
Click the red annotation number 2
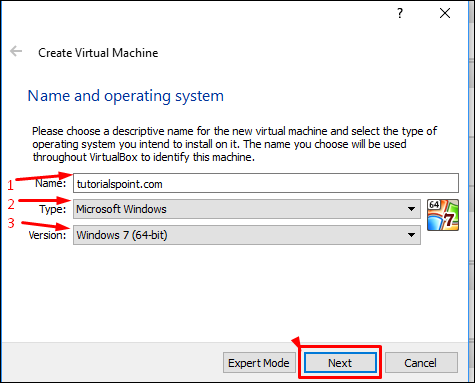click(11, 204)
